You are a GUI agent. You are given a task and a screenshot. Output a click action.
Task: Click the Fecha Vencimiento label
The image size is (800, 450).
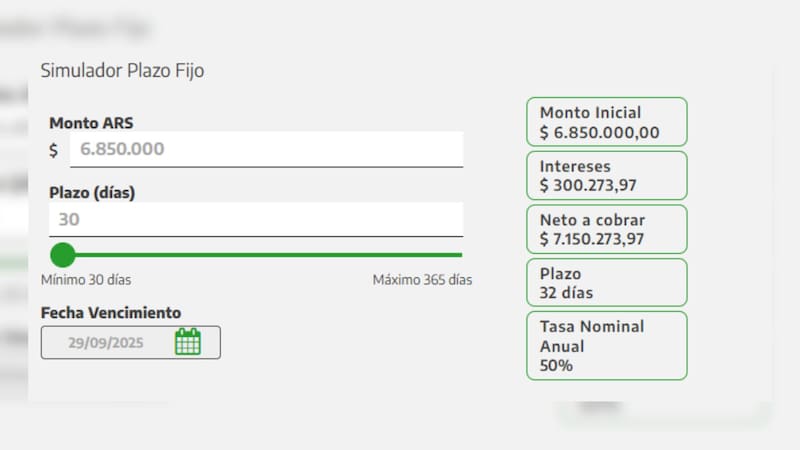point(111,313)
